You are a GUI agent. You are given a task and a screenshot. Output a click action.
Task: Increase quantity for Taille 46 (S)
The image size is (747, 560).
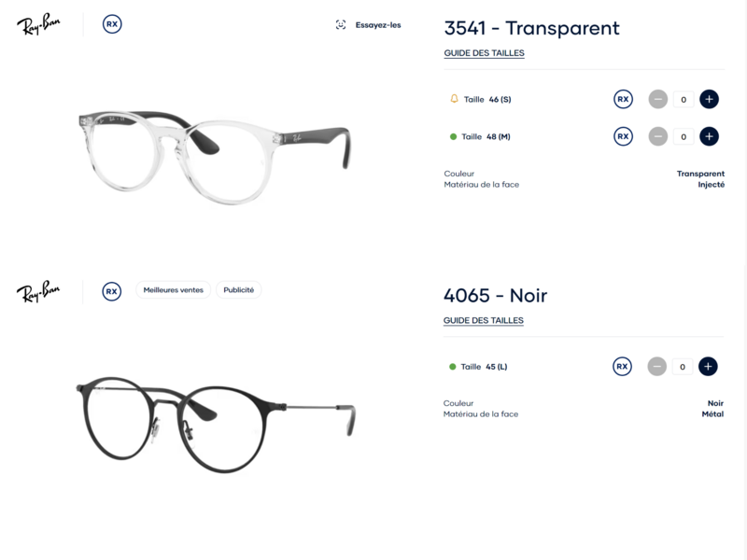point(709,99)
